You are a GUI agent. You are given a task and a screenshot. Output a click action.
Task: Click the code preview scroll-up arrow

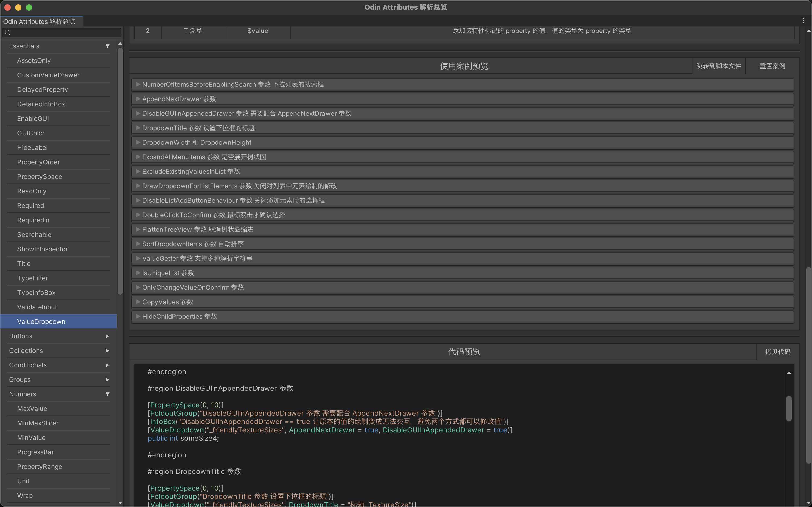pyautogui.click(x=789, y=372)
